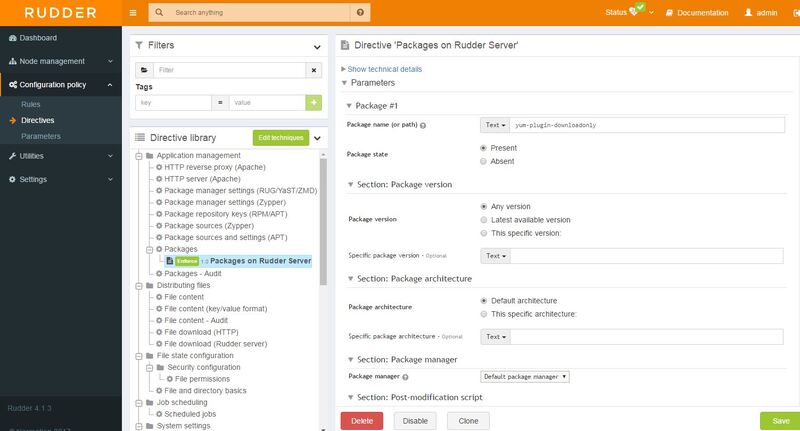Expand the Utilities menu
The height and width of the screenshot is (431, 800).
pyautogui.click(x=61, y=156)
